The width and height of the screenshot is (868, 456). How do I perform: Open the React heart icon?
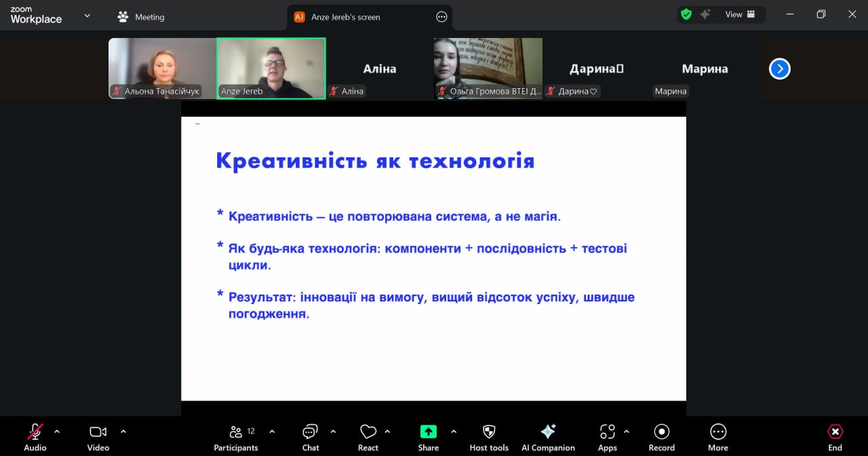click(x=368, y=432)
